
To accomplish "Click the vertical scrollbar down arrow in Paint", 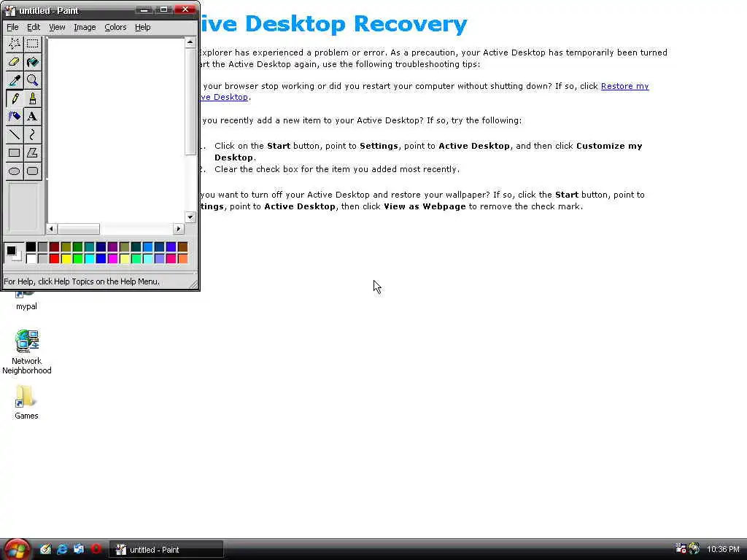I will coord(190,217).
